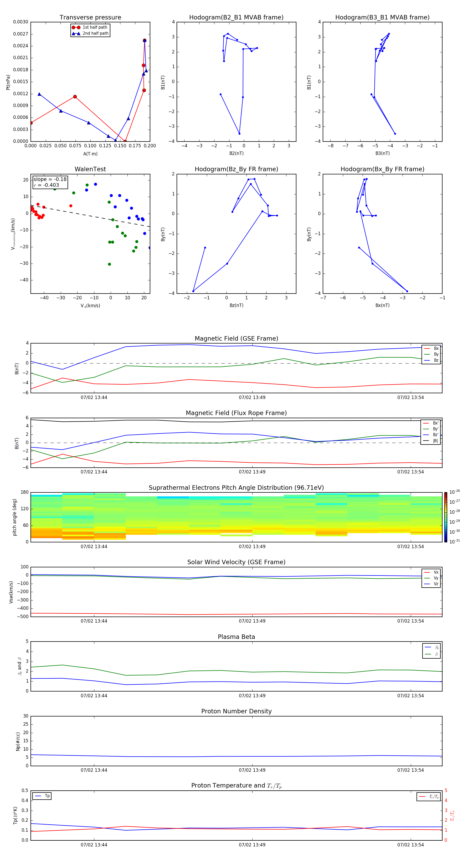Click the red 'Te/Tp' right axis label
The image size is (473, 868).
point(453,815)
